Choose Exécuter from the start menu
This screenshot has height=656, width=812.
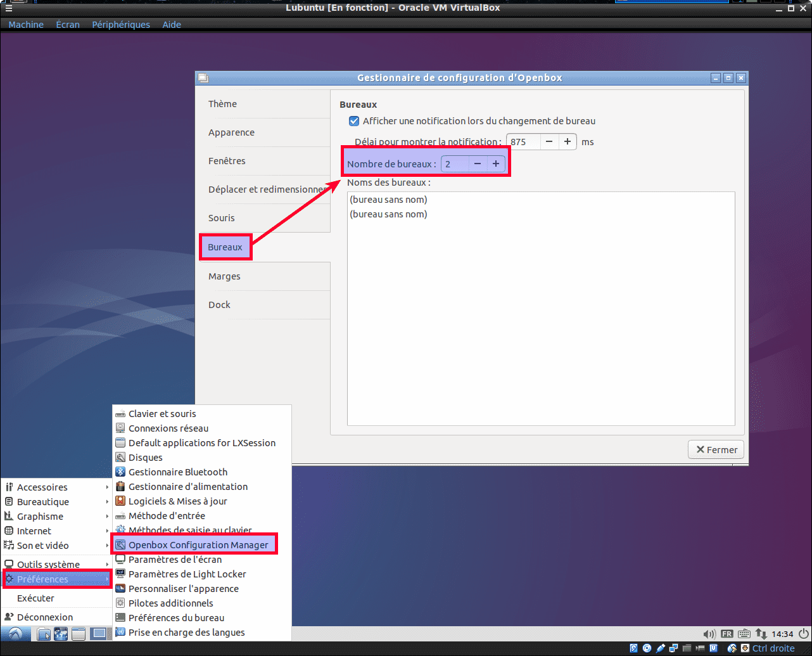[x=57, y=598]
